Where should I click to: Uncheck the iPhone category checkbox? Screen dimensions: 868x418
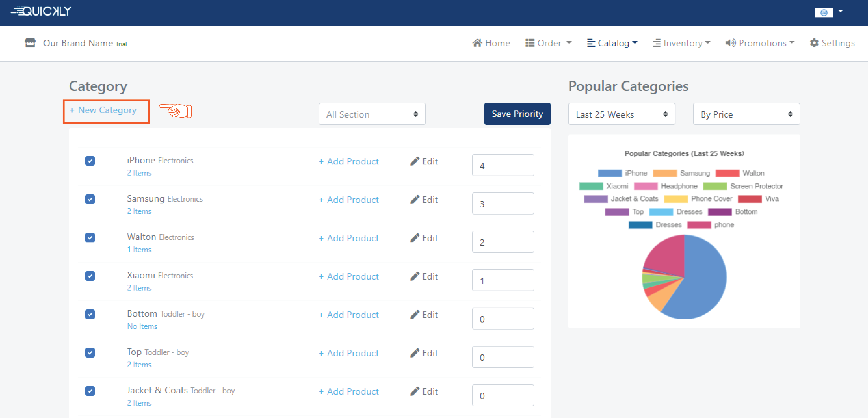(90, 161)
